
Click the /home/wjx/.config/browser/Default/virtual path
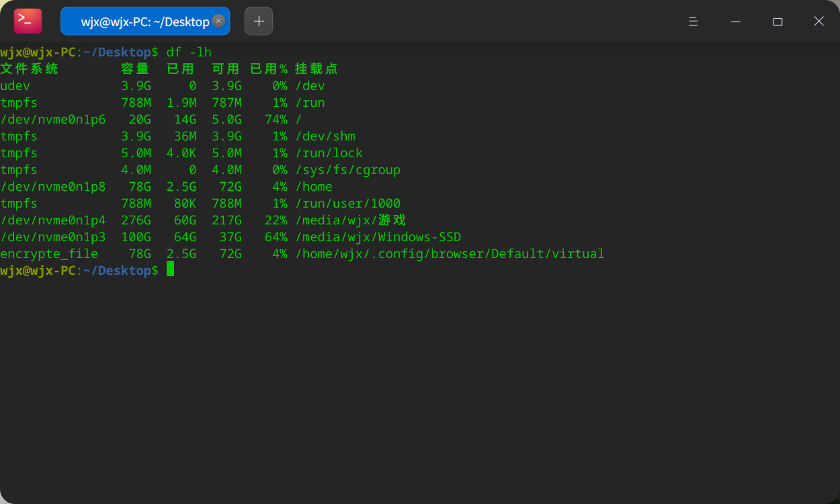[x=450, y=253]
